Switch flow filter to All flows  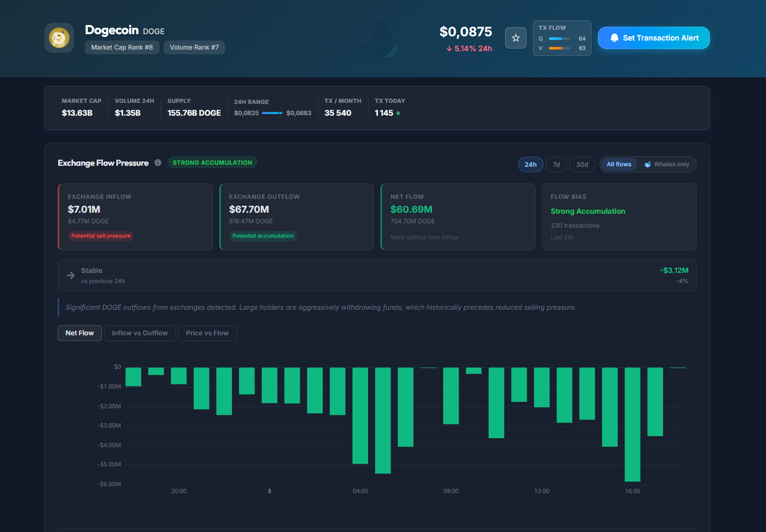pos(619,164)
